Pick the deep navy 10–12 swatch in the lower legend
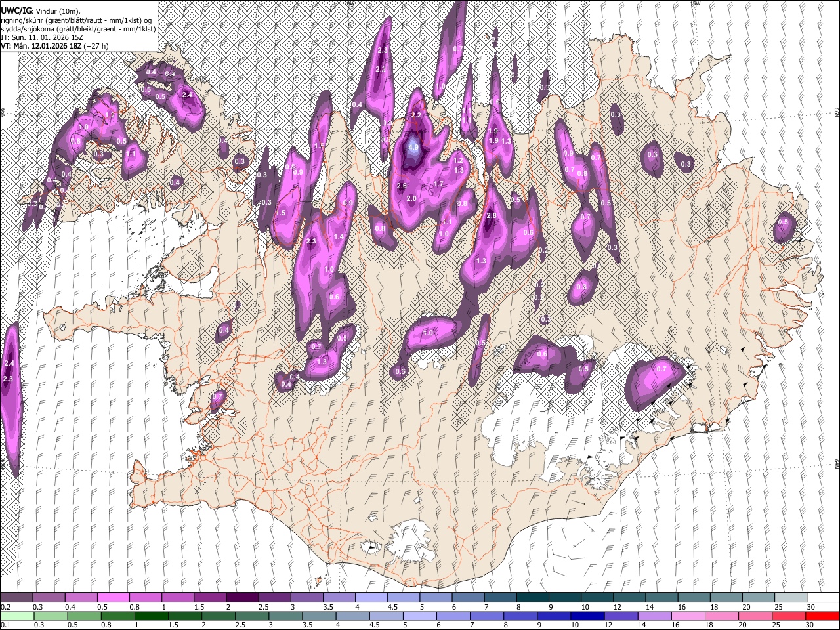Screen dimensions: 840x630 click(587, 616)
